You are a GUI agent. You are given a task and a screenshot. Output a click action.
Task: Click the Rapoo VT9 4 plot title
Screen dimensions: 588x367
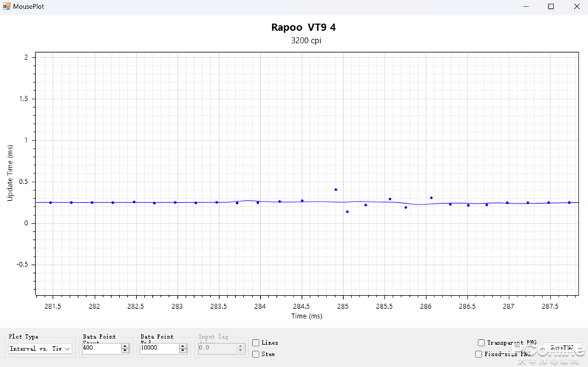point(304,27)
